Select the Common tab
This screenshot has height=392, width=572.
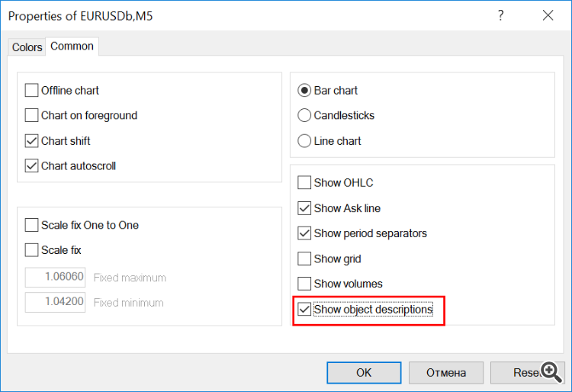pyautogui.click(x=72, y=47)
